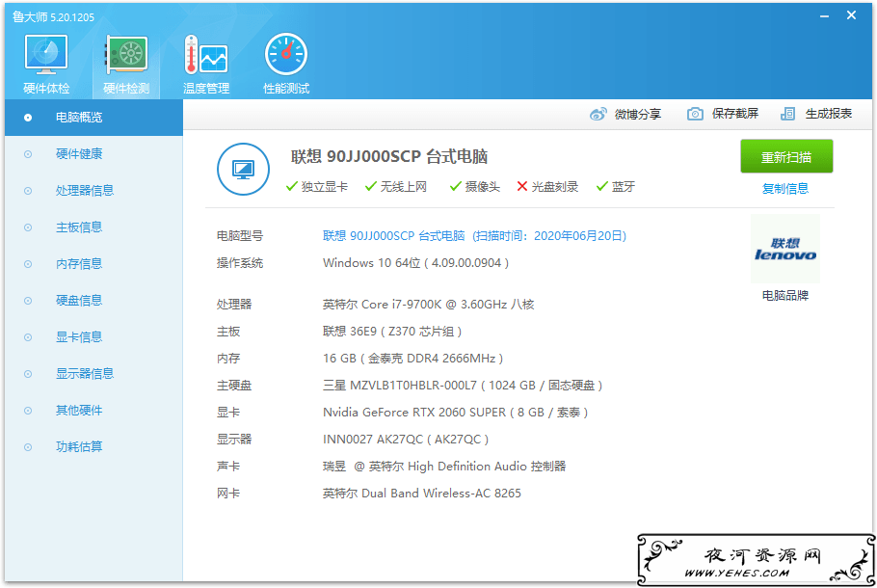
Task: Open 主板信息 in the sidebar
Action: pos(93,227)
